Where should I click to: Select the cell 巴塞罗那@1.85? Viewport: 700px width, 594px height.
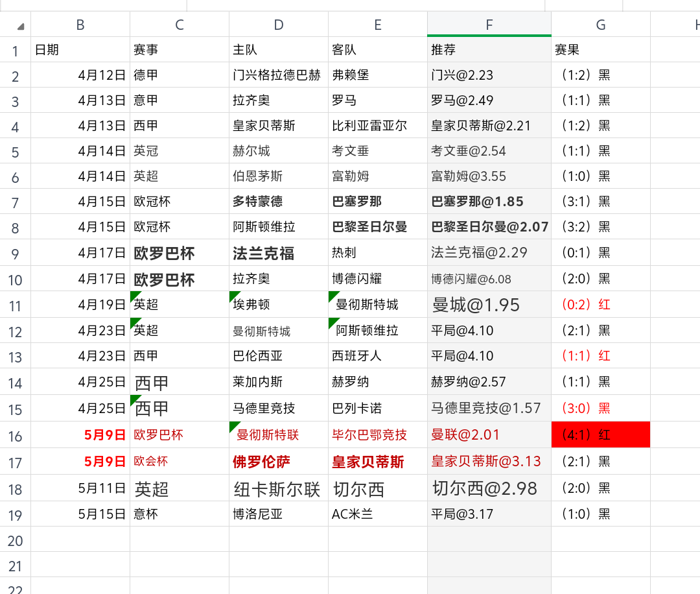(489, 202)
